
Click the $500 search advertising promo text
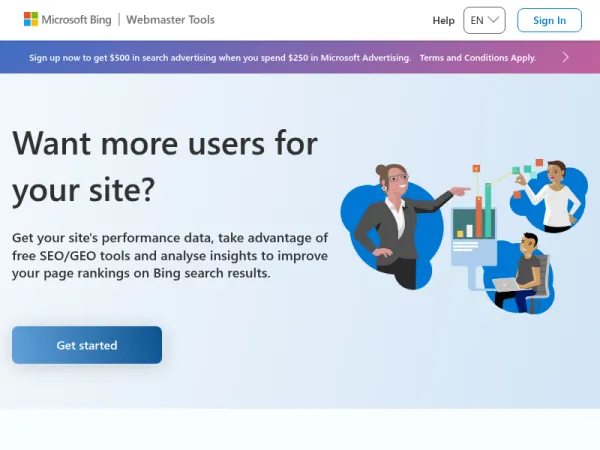[220, 58]
